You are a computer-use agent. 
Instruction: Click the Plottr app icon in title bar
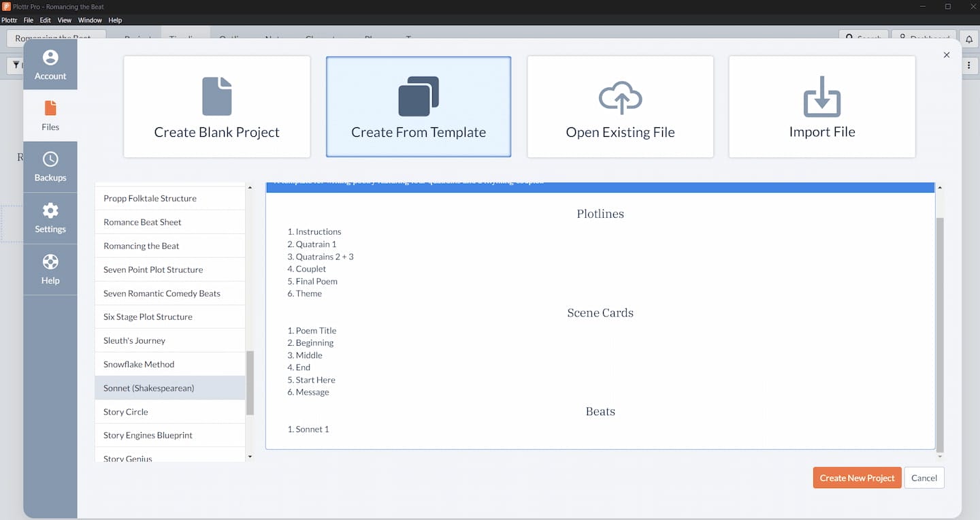click(x=6, y=6)
